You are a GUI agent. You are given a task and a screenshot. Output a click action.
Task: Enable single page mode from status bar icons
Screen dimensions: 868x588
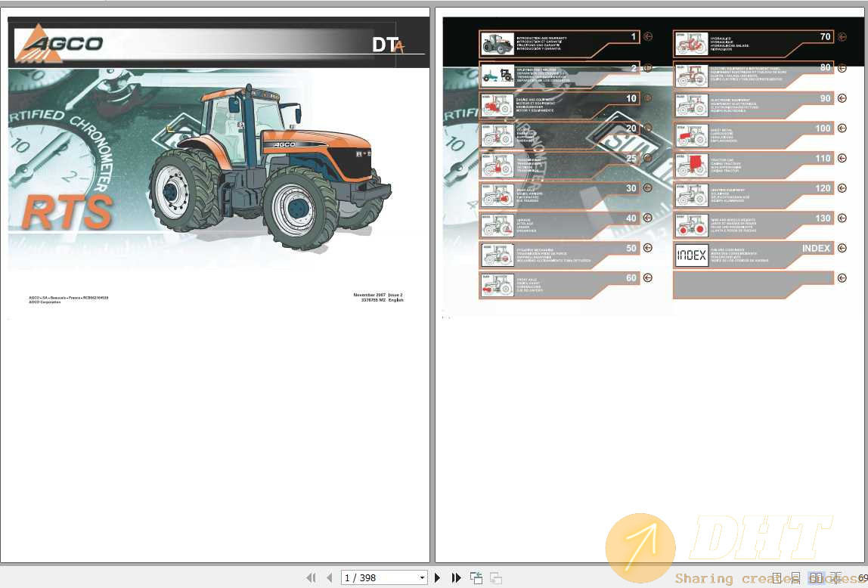(x=777, y=577)
